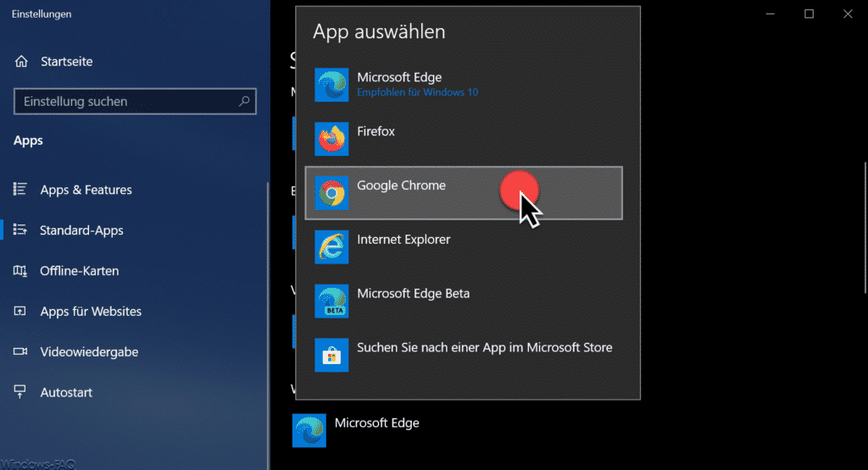Screen dimensions: 868x470
Task: Open the Standard-Apps section
Action: click(x=81, y=230)
